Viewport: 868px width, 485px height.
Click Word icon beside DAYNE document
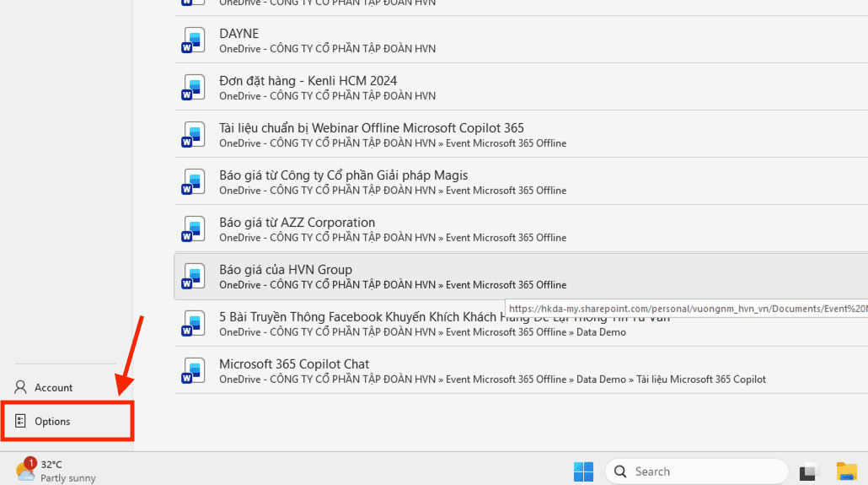193,40
